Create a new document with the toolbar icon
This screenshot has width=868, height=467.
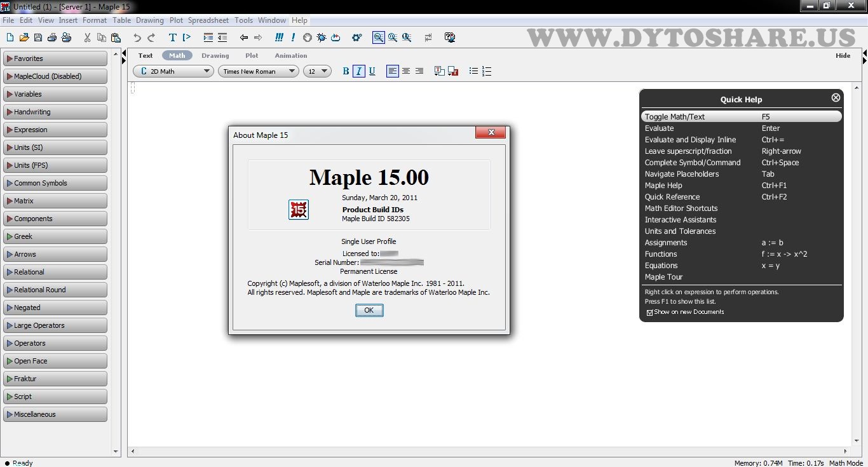(x=10, y=37)
